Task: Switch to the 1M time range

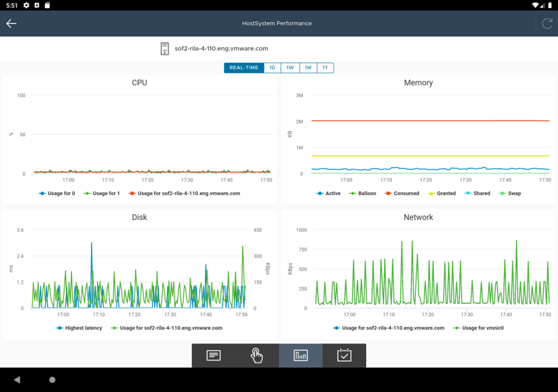Action: (x=308, y=68)
